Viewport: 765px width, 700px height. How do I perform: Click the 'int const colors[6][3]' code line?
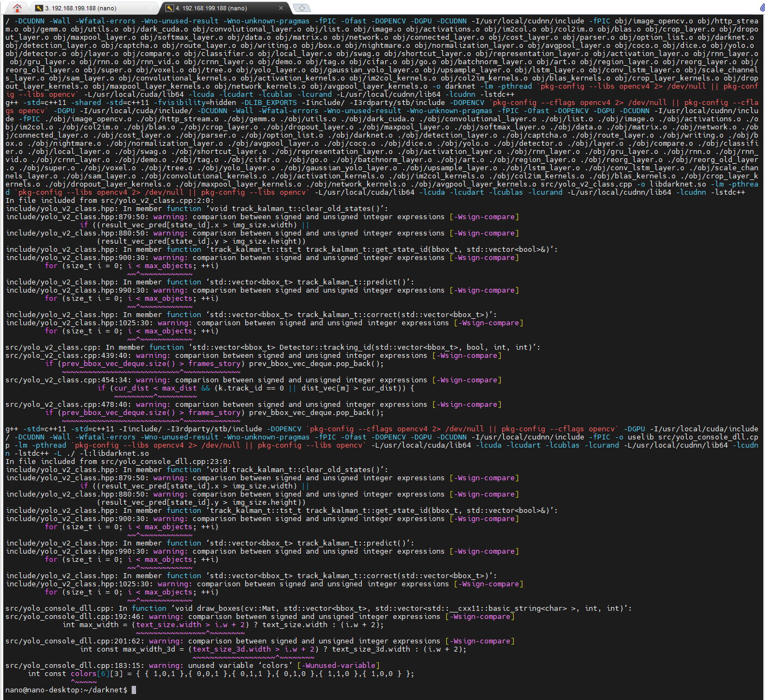click(221, 673)
